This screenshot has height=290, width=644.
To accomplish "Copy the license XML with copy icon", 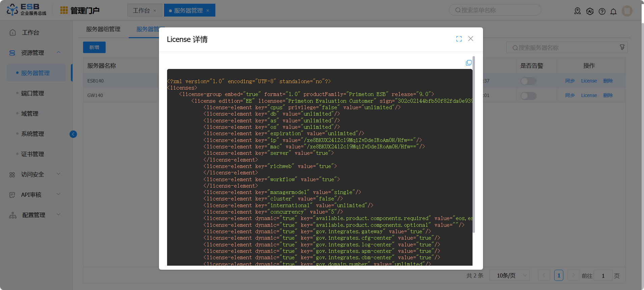I will [468, 63].
